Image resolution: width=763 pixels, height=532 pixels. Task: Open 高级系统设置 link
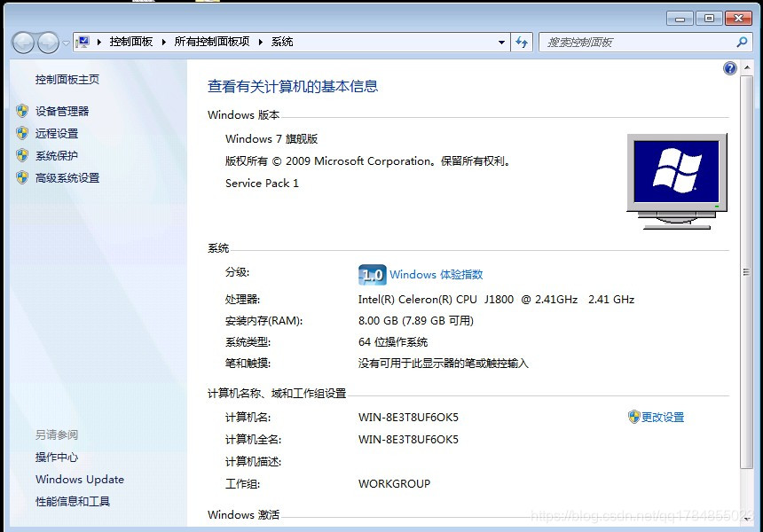point(67,178)
